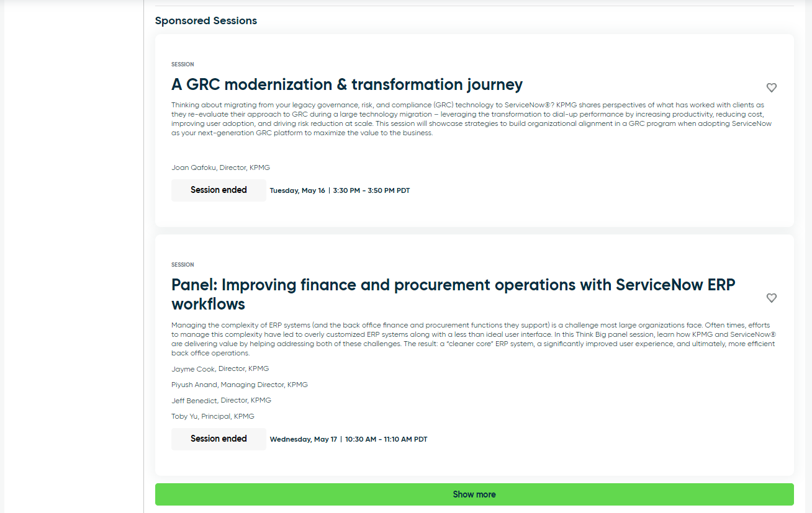This screenshot has width=812, height=513.
Task: Favorite the GRC modernization session heart icon
Action: pyautogui.click(x=772, y=87)
